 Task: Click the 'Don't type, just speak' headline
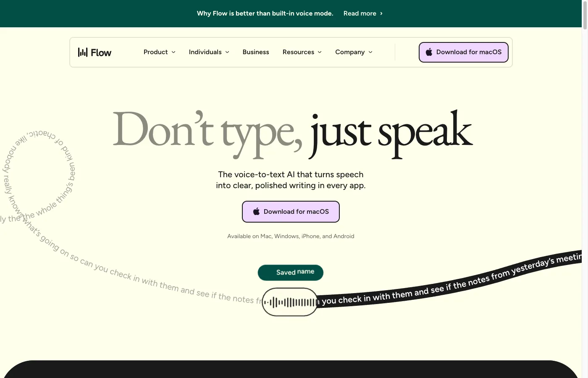point(293,134)
